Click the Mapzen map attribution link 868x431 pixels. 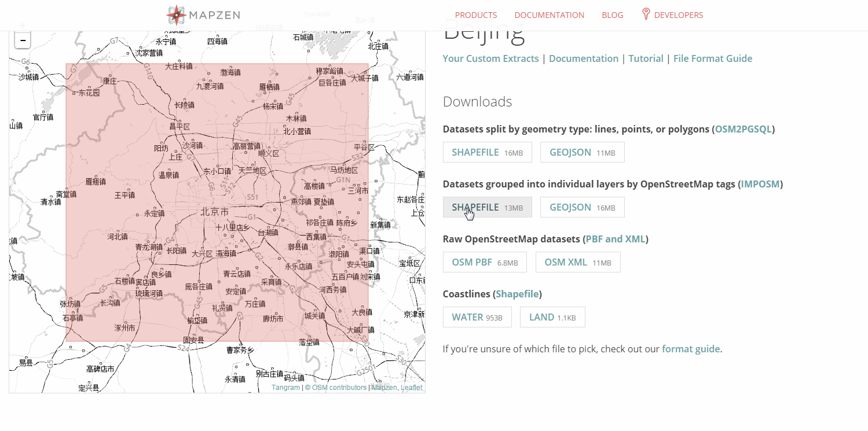(x=384, y=388)
